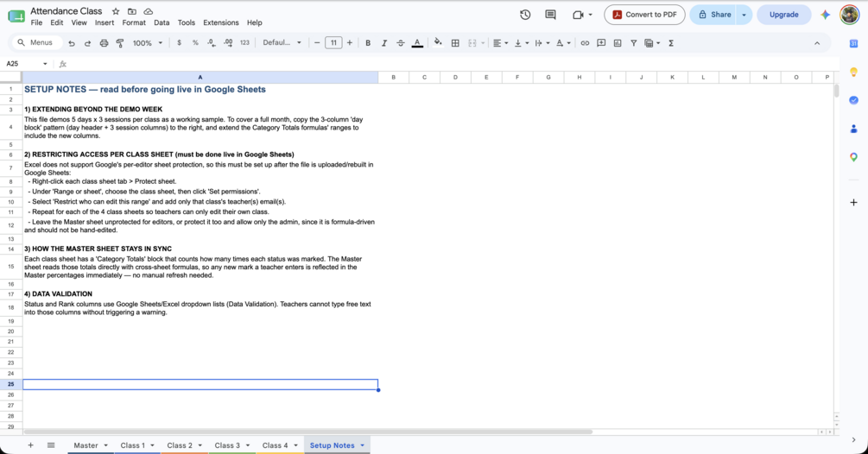Image resolution: width=868 pixels, height=454 pixels.
Task: Open Contacts side panel
Action: point(853,129)
